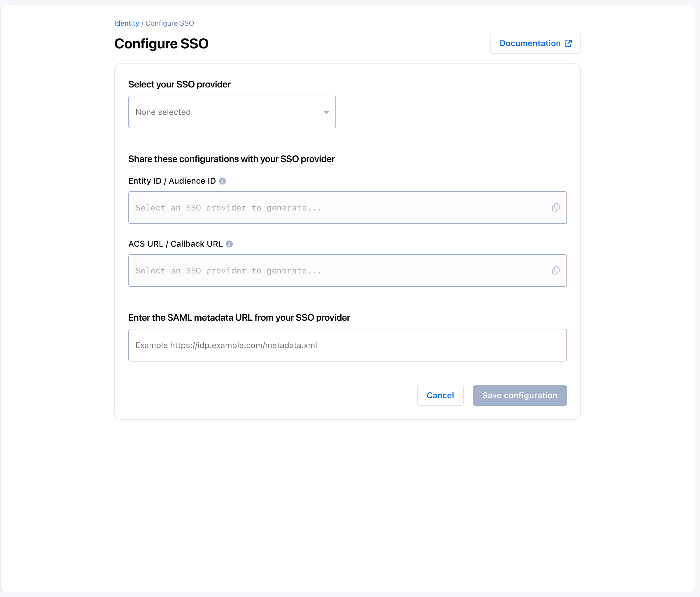Open the 'None selected' provider dropdown
700x597 pixels.
click(232, 112)
